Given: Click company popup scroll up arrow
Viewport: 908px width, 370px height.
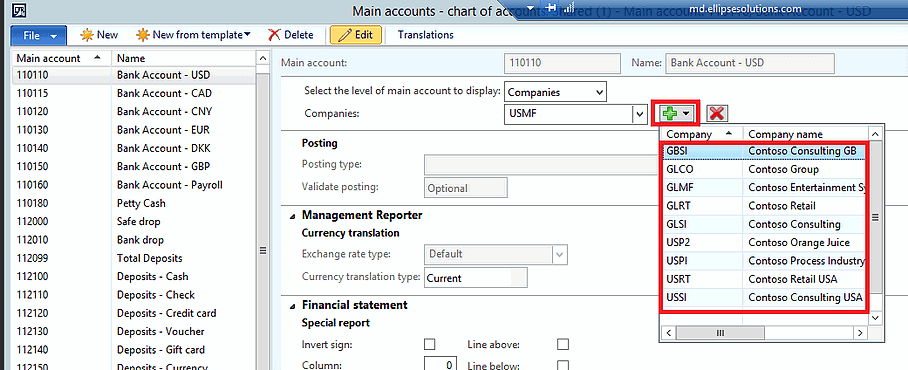Looking at the screenshot, I should (876, 134).
